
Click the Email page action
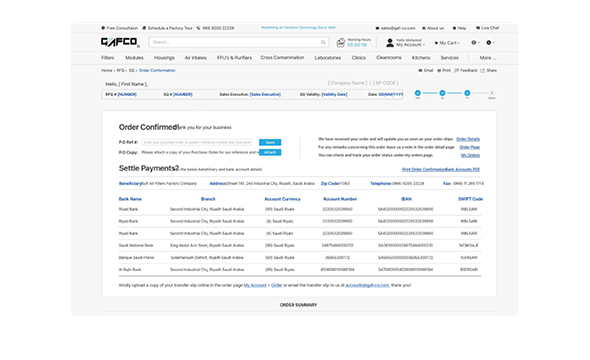pos(426,70)
